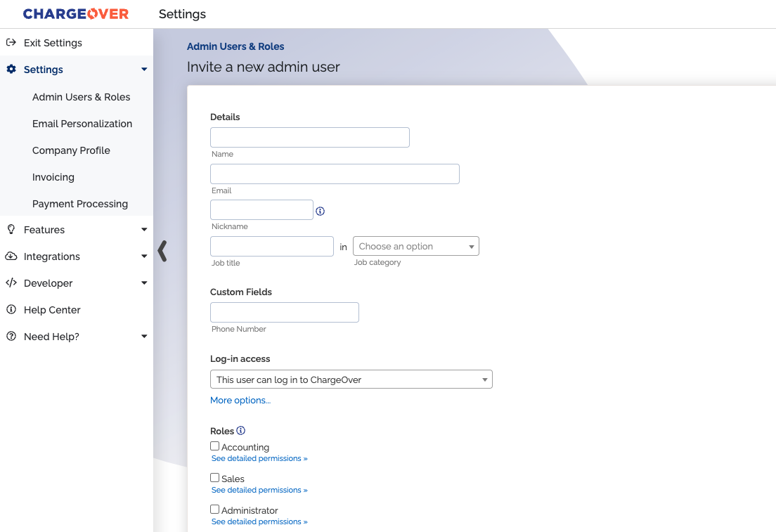Click the Developer code icon
Screen dimensions: 776x532
pos(10,283)
